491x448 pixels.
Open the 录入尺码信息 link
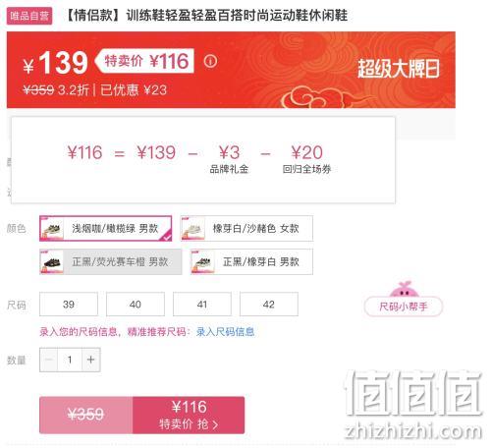(225, 332)
